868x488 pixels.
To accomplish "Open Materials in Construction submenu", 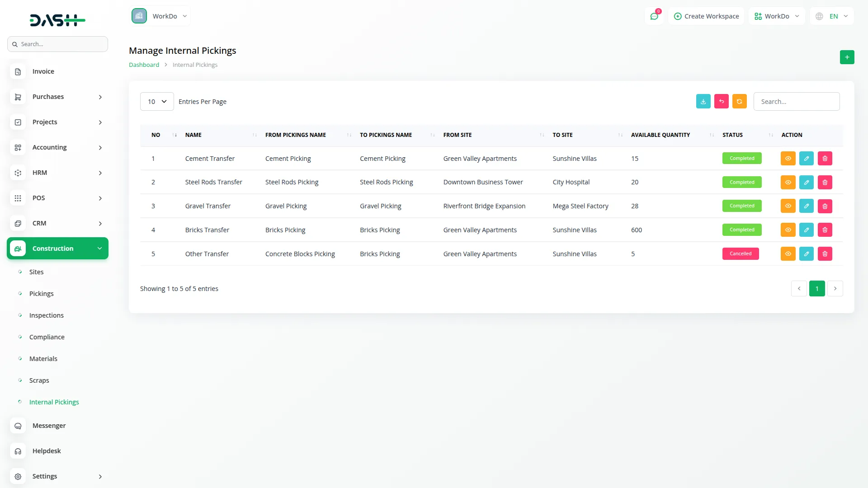I will coord(43,359).
